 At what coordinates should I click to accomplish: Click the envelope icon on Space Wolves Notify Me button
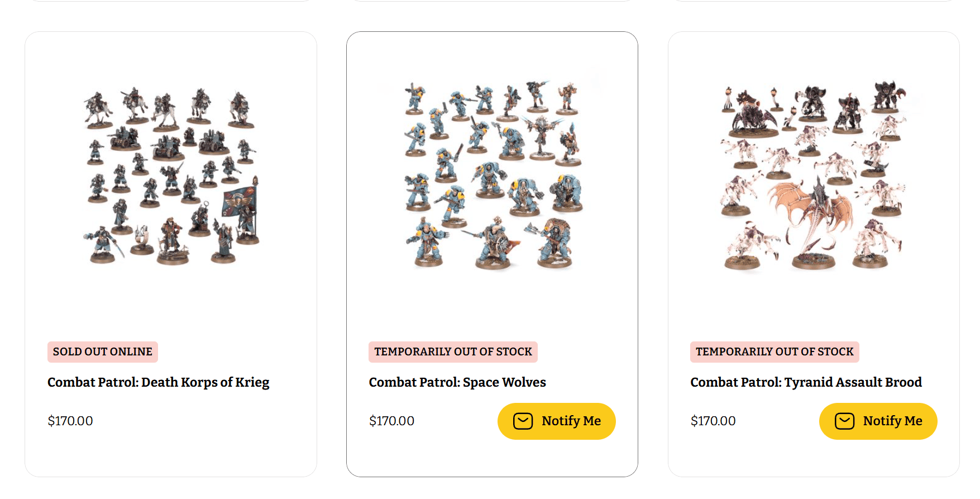pos(523,421)
